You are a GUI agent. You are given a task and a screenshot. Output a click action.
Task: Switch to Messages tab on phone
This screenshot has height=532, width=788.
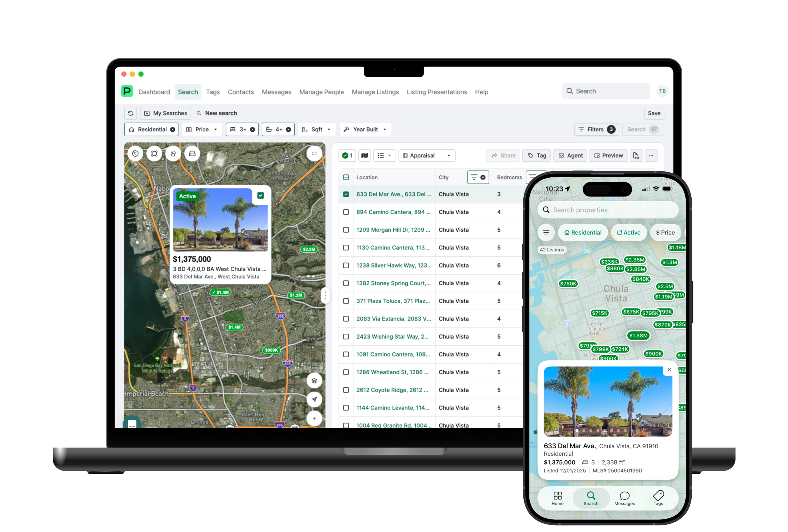tap(624, 498)
